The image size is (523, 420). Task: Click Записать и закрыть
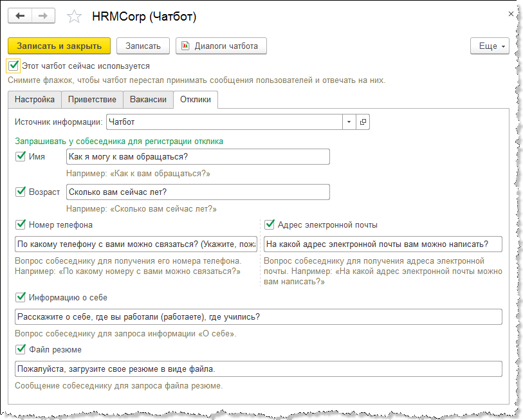pos(59,46)
